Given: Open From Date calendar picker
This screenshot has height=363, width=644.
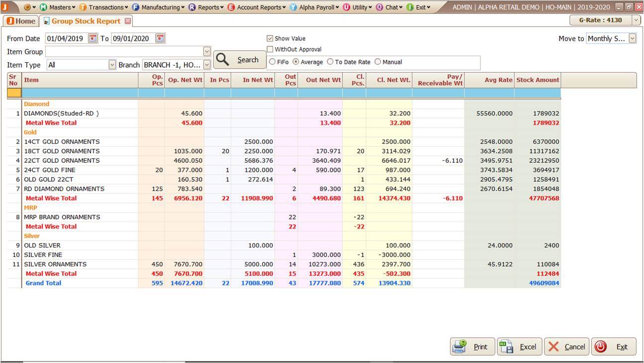Looking at the screenshot, I should tap(93, 38).
